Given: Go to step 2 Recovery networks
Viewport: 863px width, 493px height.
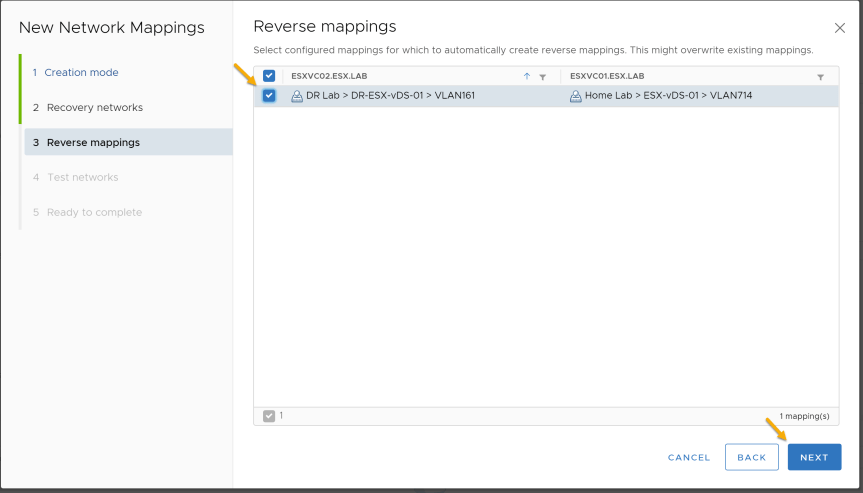Looking at the screenshot, I should [x=88, y=107].
